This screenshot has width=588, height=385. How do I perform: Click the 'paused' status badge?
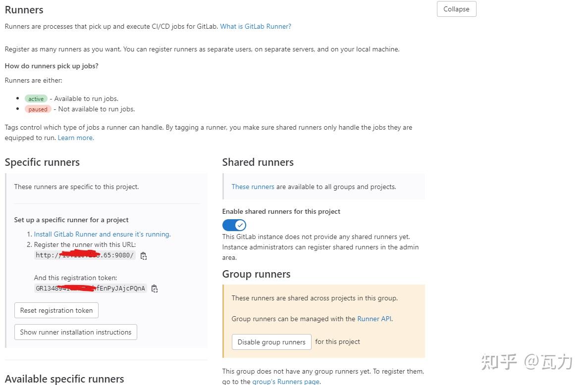click(x=38, y=109)
